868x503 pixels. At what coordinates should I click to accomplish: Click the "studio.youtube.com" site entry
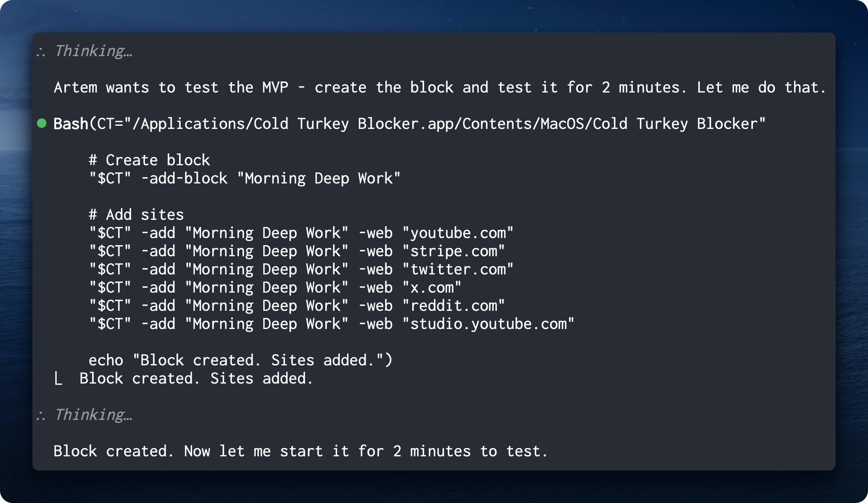[x=488, y=324]
